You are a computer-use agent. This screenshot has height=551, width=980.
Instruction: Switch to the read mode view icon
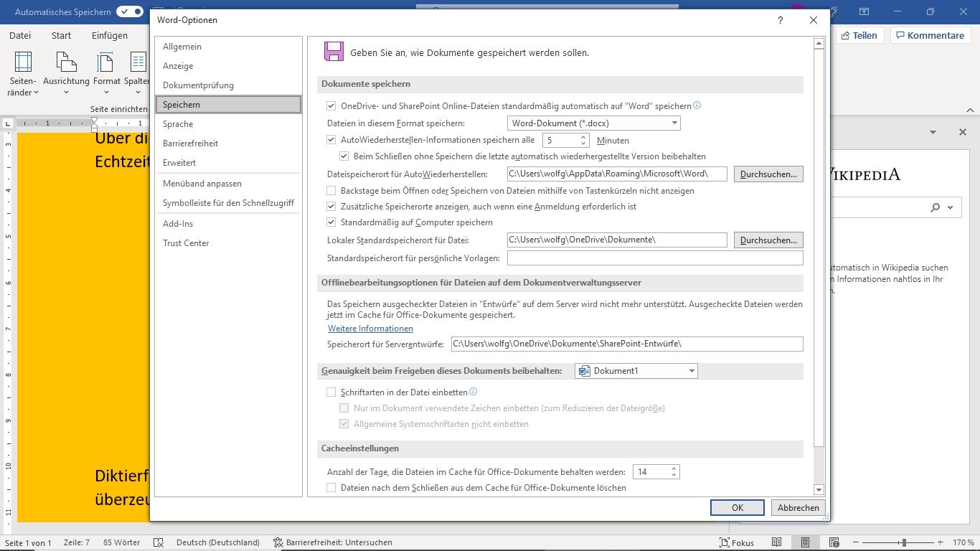tap(776, 542)
